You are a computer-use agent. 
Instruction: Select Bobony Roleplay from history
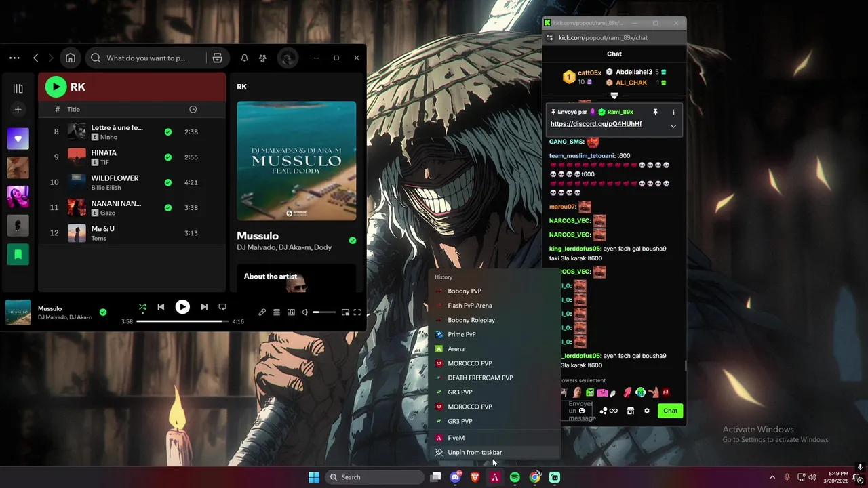[x=495, y=320]
